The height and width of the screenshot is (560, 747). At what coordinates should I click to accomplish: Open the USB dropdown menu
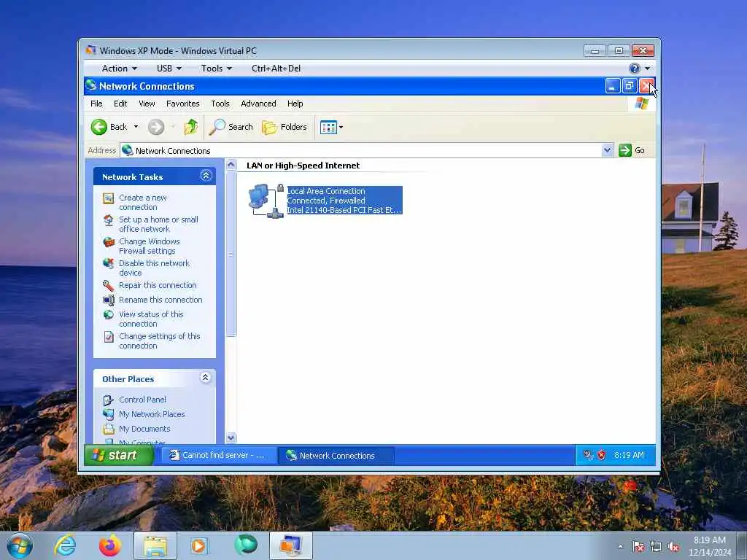[169, 69]
